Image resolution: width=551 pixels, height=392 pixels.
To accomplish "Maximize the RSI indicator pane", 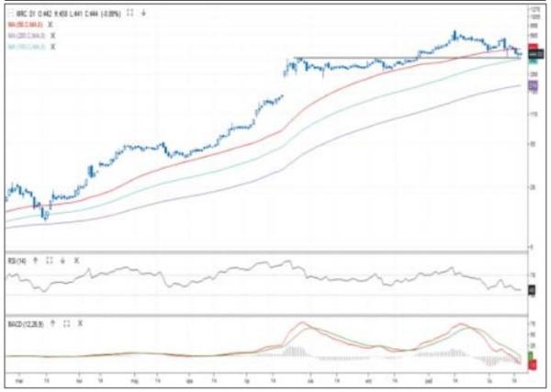I will click(49, 261).
